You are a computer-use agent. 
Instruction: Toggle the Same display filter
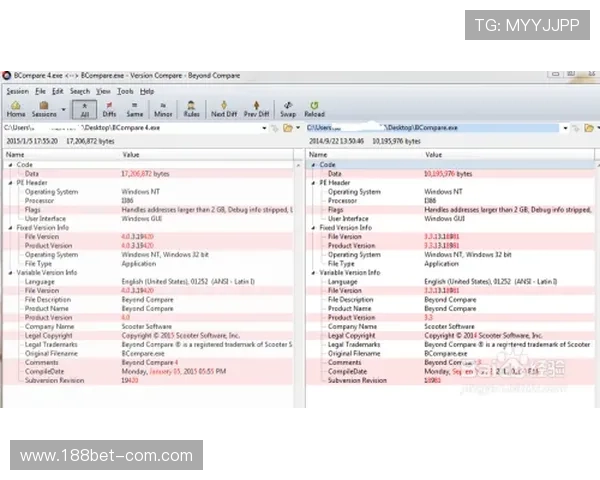[x=134, y=108]
